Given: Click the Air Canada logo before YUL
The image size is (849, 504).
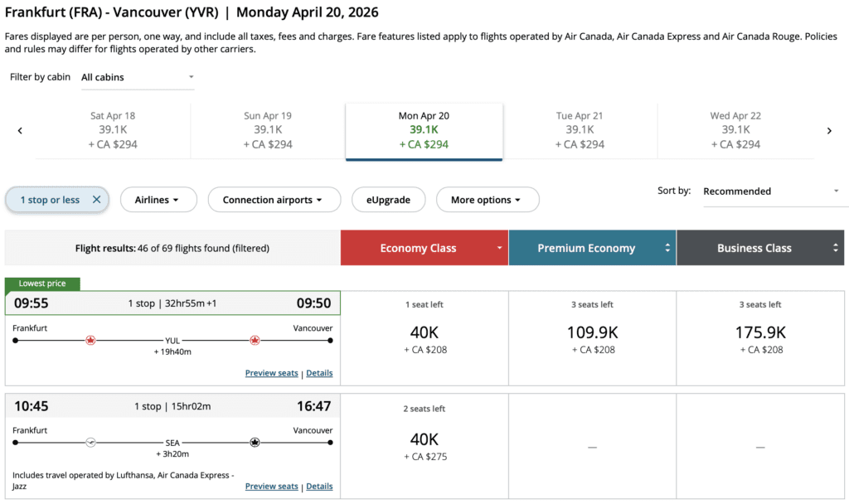Looking at the screenshot, I should point(91,340).
